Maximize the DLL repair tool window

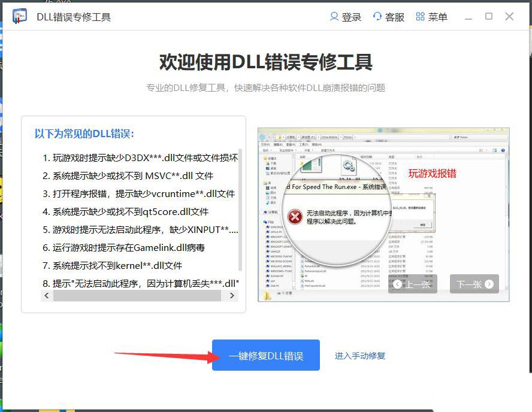click(489, 16)
